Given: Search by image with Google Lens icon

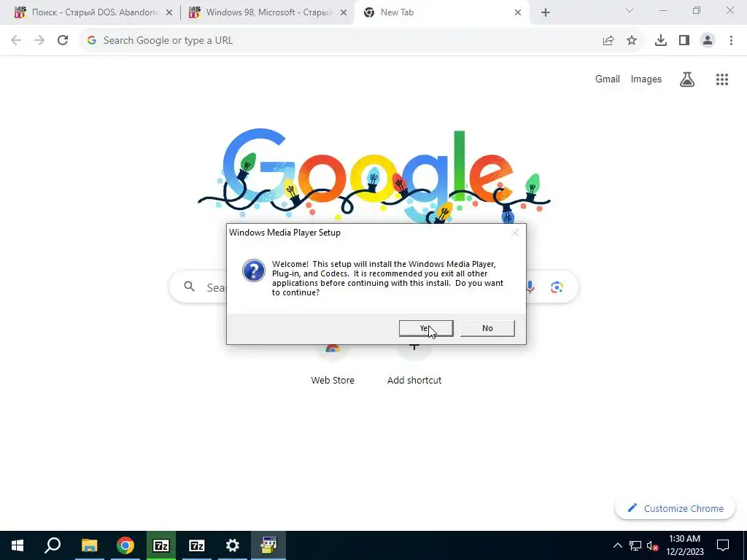Looking at the screenshot, I should pos(557,287).
